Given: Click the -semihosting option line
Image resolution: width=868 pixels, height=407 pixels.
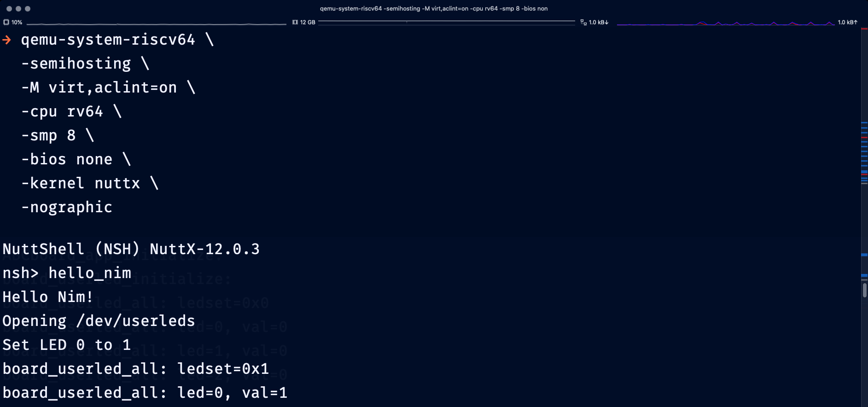Looking at the screenshot, I should point(85,64).
